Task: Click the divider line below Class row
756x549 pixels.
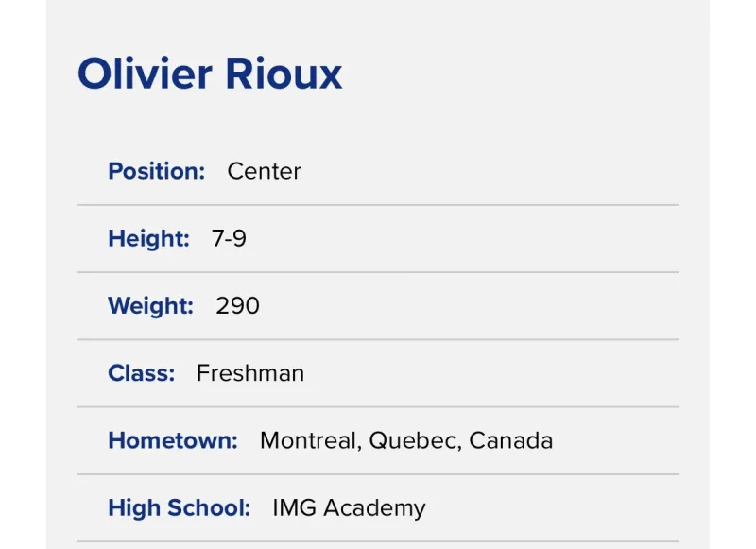Action: point(378,407)
